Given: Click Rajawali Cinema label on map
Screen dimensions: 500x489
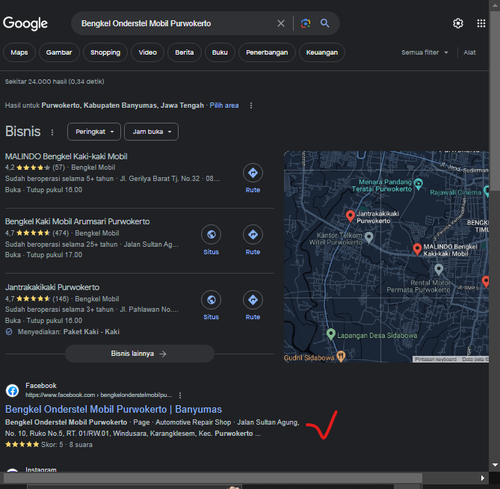Looking at the screenshot, I should pyautogui.click(x=455, y=192).
